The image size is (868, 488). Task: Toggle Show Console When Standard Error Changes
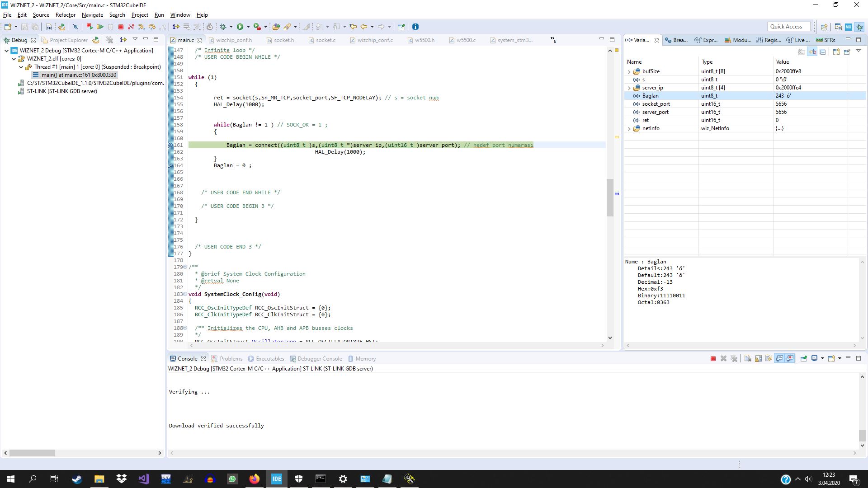[x=790, y=359]
